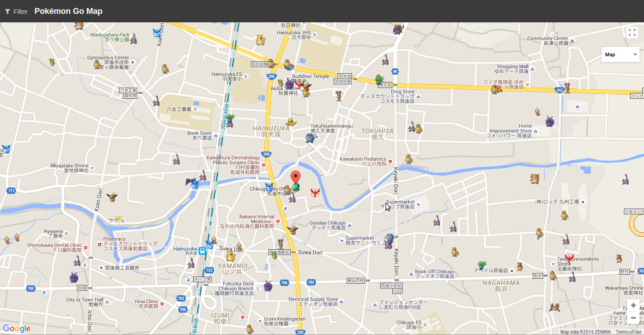Open the Terms of Use link
Viewport: 644px width, 335px height.
click(628, 332)
